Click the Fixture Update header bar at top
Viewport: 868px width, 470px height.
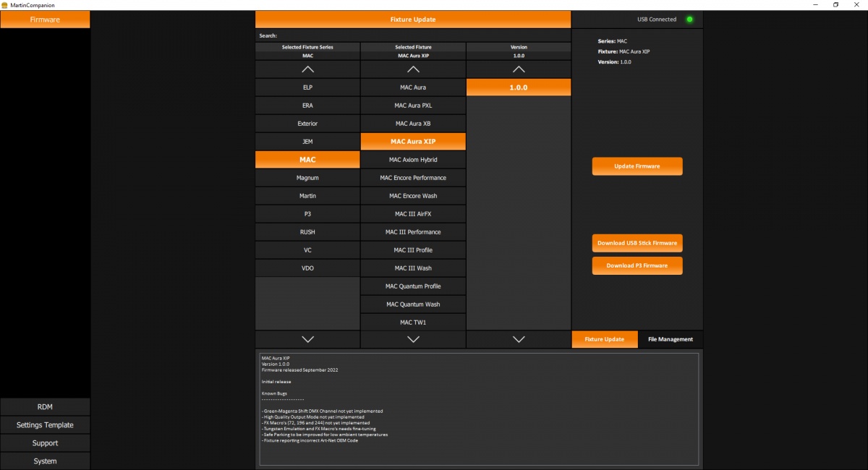tap(413, 20)
